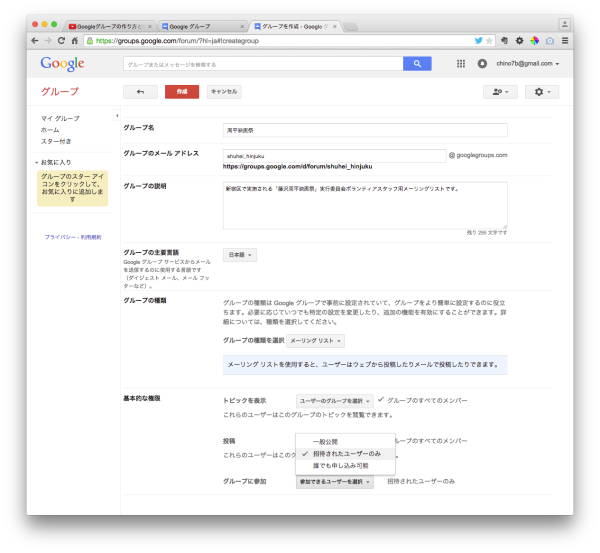
Task: Click the Evernote extension icon
Action: click(504, 41)
